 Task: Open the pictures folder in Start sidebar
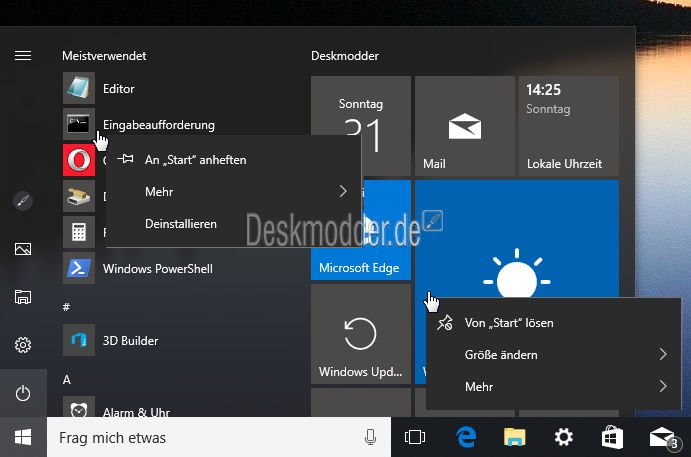(23, 249)
